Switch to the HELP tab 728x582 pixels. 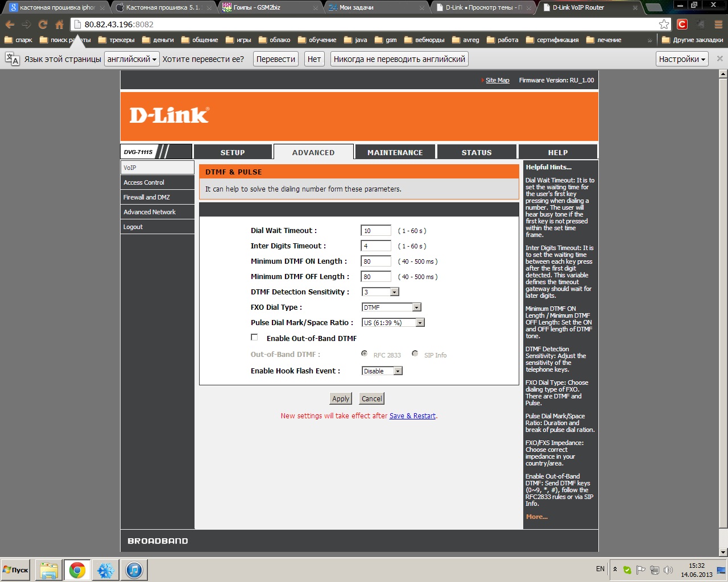pyautogui.click(x=558, y=152)
